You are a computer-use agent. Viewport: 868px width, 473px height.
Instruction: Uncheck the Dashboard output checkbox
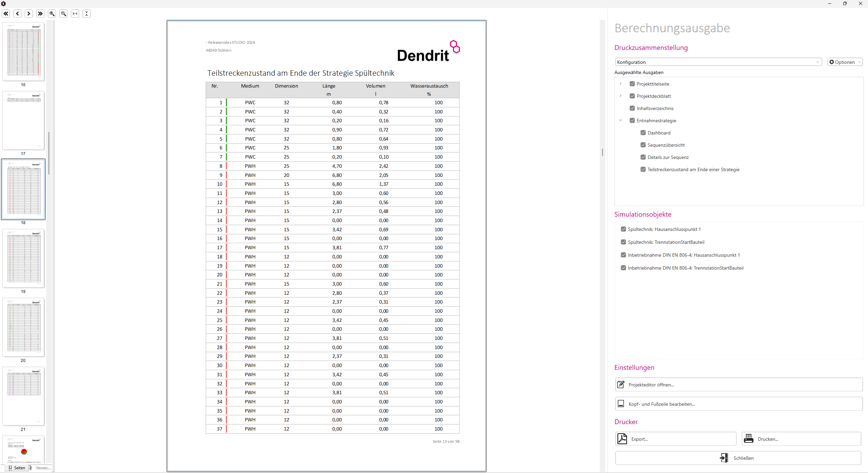[x=643, y=133]
